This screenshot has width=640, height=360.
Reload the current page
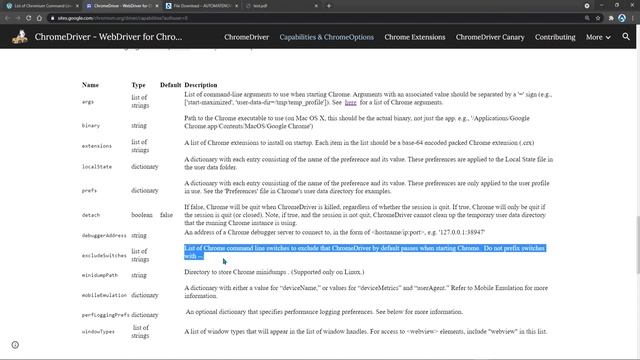pyautogui.click(x=28, y=18)
